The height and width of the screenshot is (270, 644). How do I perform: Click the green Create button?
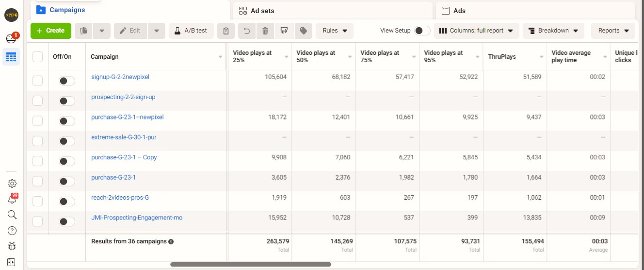51,31
